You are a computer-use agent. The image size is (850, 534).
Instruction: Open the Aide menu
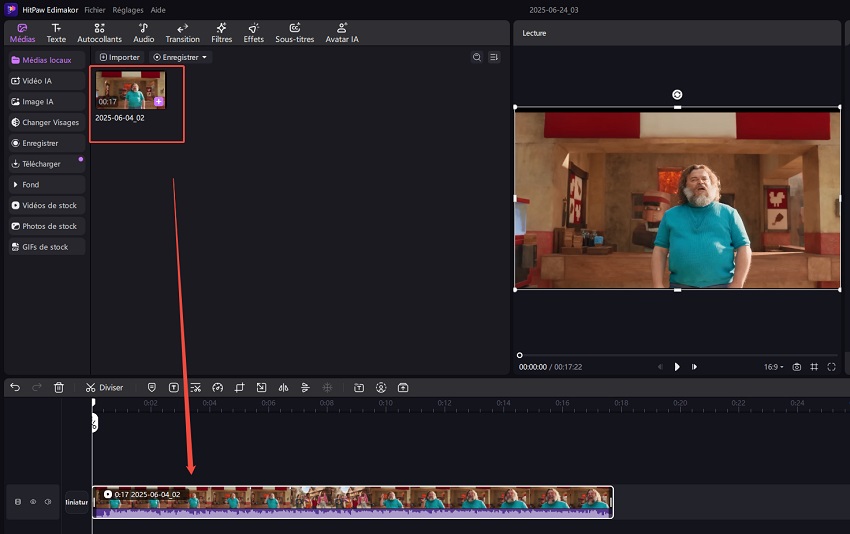[158, 10]
